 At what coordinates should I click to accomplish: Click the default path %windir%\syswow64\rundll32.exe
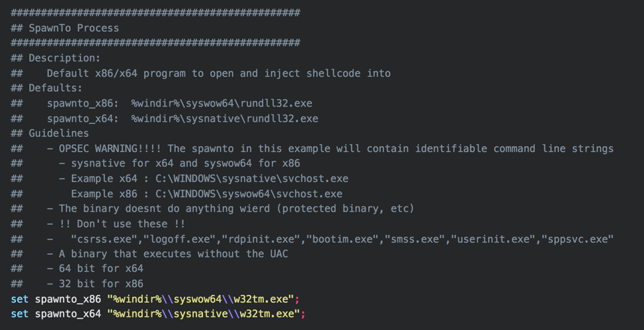click(221, 103)
